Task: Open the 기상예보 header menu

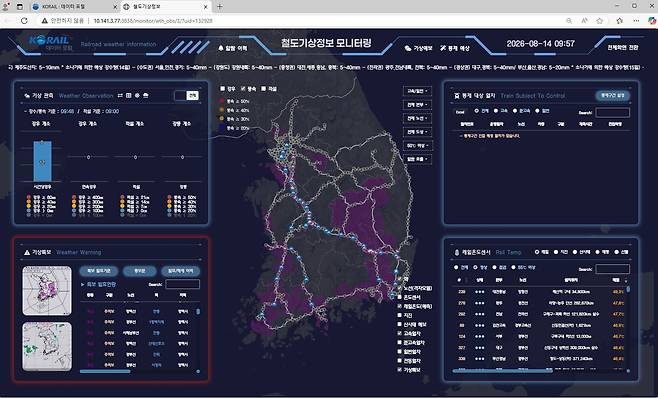Action: (x=418, y=48)
